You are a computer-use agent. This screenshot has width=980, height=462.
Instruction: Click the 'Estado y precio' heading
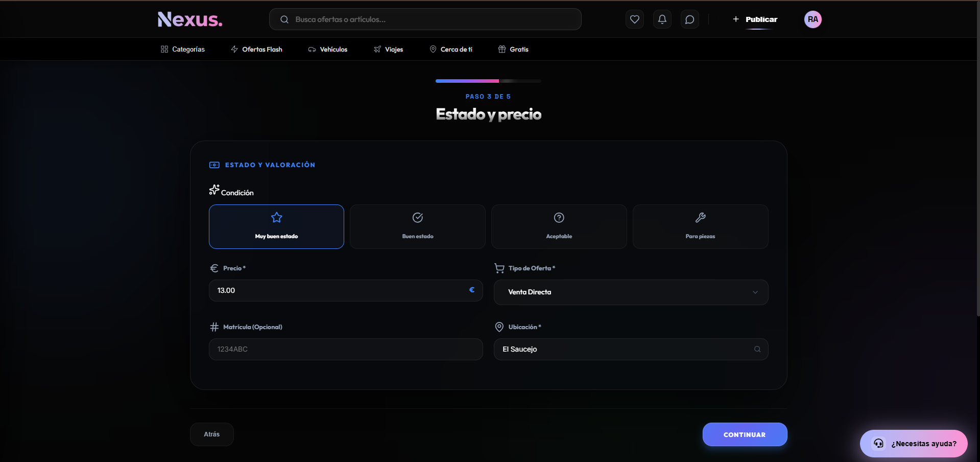[x=488, y=114]
